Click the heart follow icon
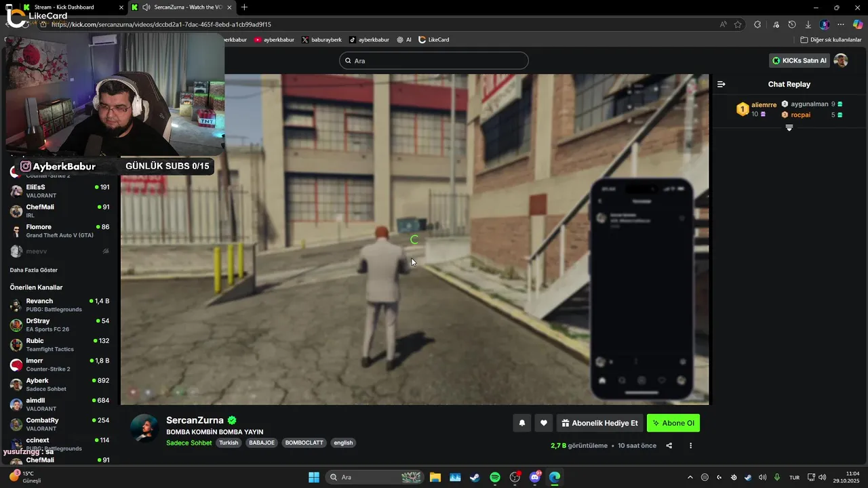This screenshot has height=488, width=868. coord(544,423)
